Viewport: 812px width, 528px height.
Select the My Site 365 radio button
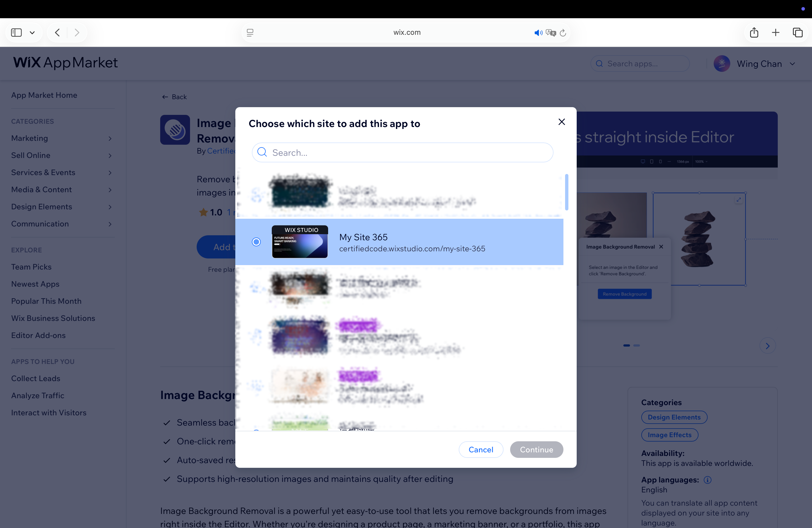click(x=256, y=242)
